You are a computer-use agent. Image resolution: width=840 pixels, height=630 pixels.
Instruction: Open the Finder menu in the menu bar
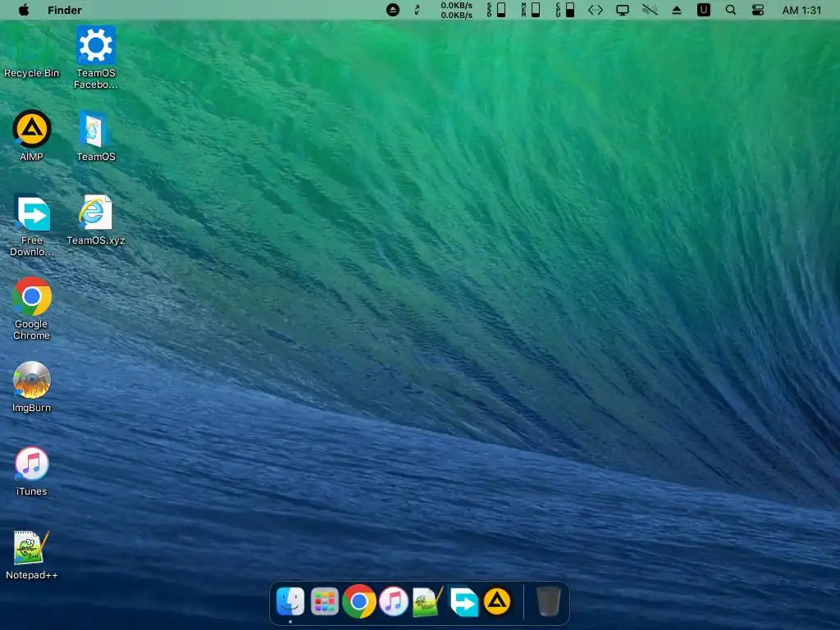64,10
